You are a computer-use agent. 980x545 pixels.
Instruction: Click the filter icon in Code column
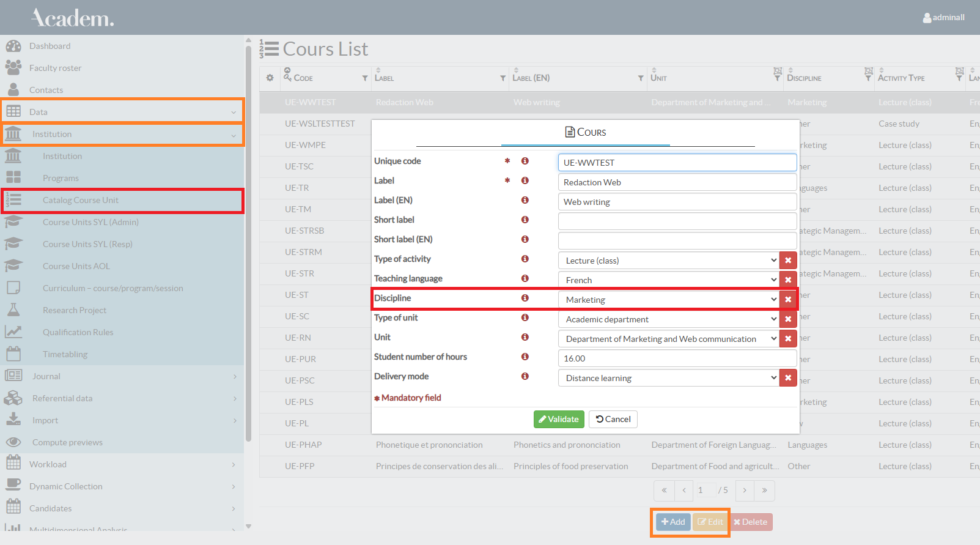point(365,78)
